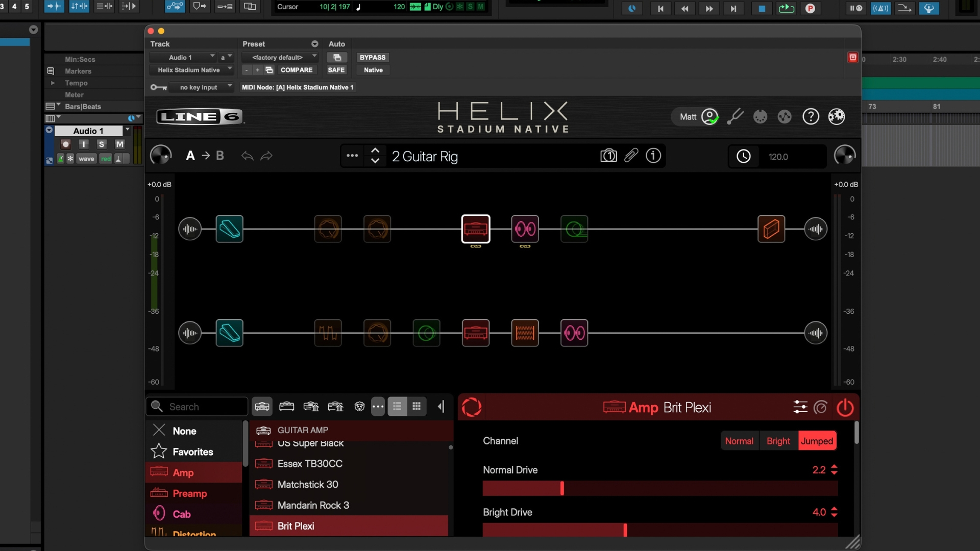Toggle plugin BYPASS
This screenshot has width=980, height=551.
click(x=373, y=57)
